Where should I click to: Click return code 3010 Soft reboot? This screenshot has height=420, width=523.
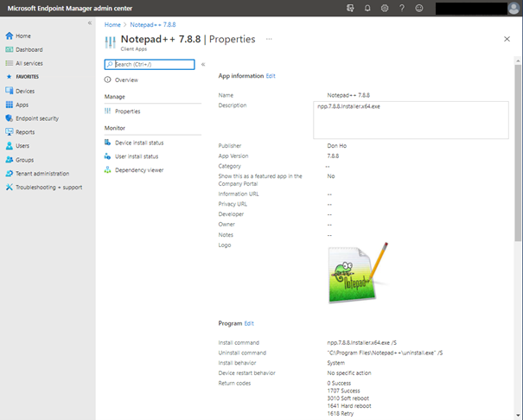point(348,398)
